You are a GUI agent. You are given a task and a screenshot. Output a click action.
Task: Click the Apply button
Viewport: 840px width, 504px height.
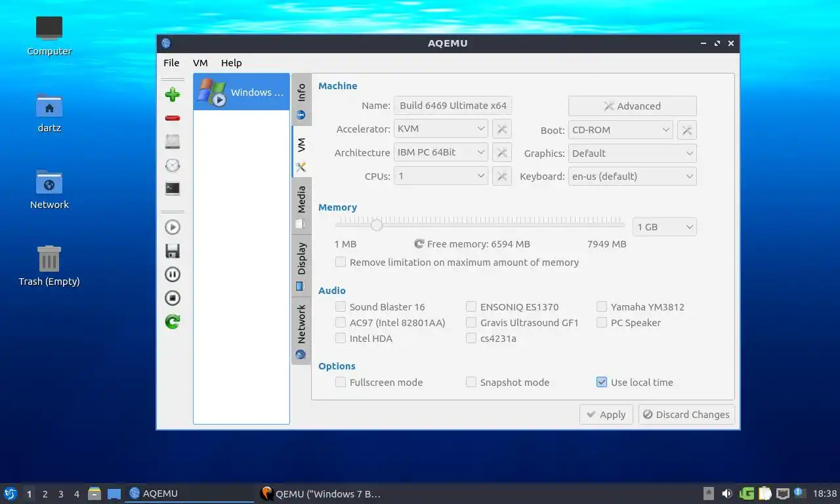(x=606, y=415)
